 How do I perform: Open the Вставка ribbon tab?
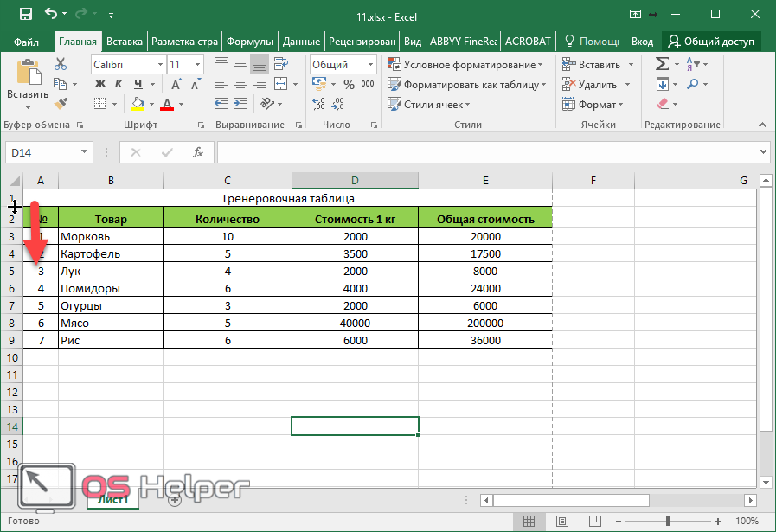coord(125,41)
